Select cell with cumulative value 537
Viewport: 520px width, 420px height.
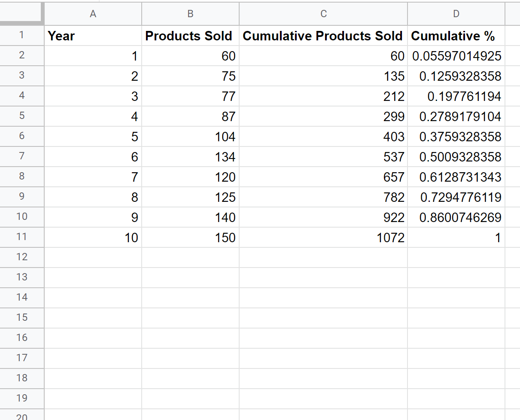pos(323,157)
